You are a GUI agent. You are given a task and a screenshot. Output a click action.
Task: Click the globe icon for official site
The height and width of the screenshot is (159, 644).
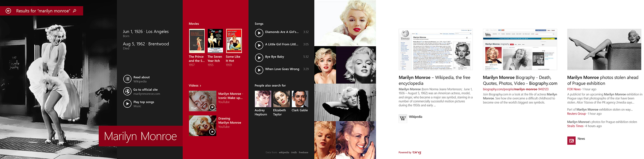pyautogui.click(x=127, y=91)
